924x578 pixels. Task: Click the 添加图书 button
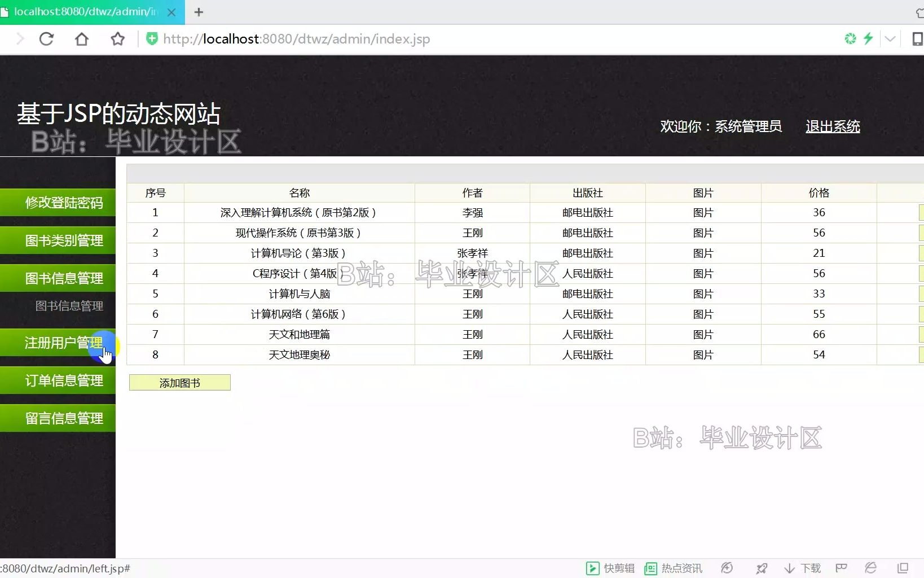click(180, 383)
